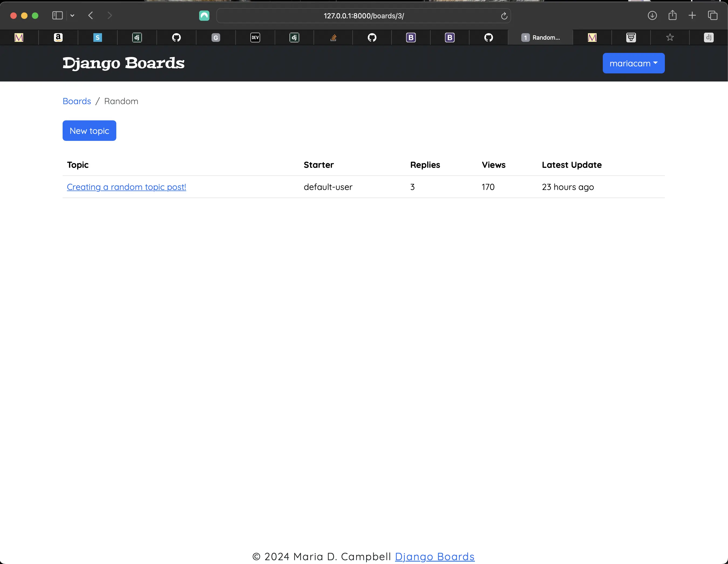Click the 'default-user' starter cell
The height and width of the screenshot is (564, 728).
point(328,187)
